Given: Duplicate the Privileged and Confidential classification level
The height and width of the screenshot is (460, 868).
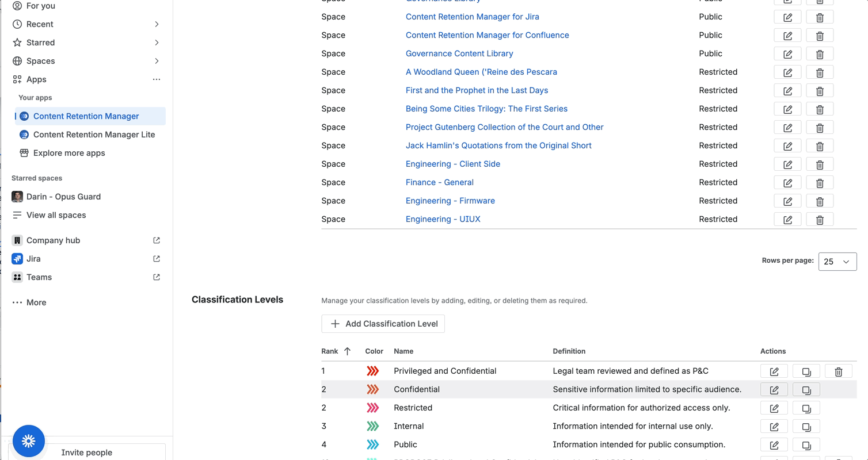Looking at the screenshot, I should pyautogui.click(x=806, y=371).
